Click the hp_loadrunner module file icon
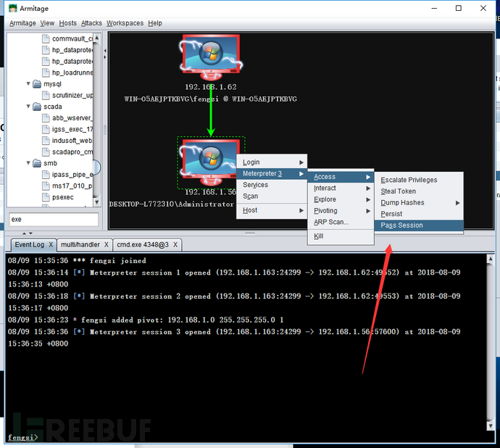Screen dimensions: 500x448 [x=46, y=72]
